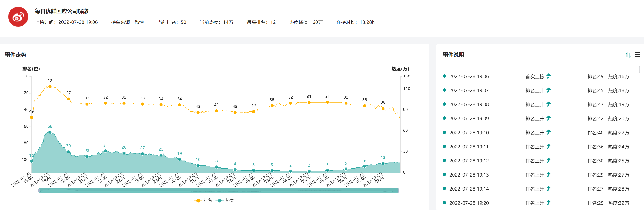The image size is (644, 210).
Task: Click the Weibo logo icon
Action: [x=18, y=17]
